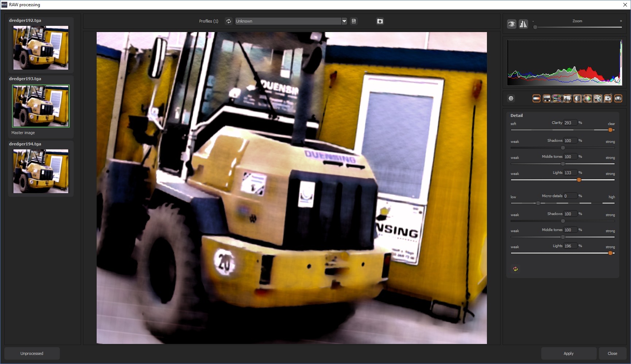The height and width of the screenshot is (364, 631).
Task: Click the Micro-details Shadows slider handle
Action: (563, 221)
